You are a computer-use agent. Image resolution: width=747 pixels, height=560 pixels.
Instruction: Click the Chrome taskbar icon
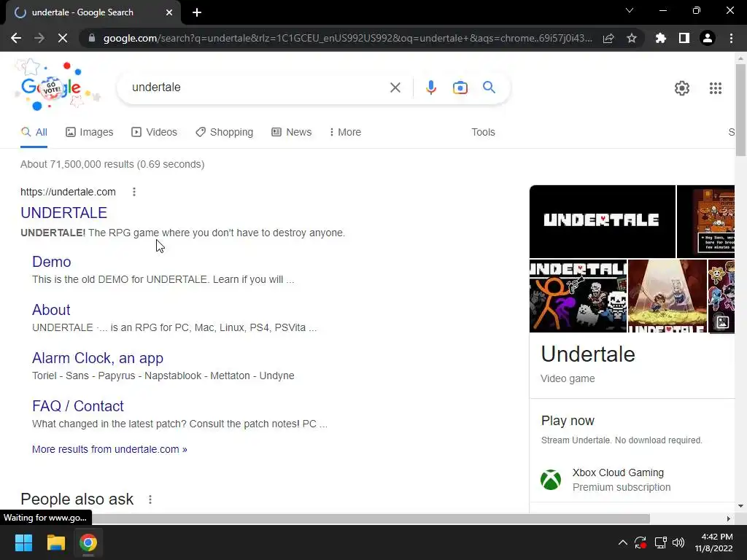tap(88, 542)
